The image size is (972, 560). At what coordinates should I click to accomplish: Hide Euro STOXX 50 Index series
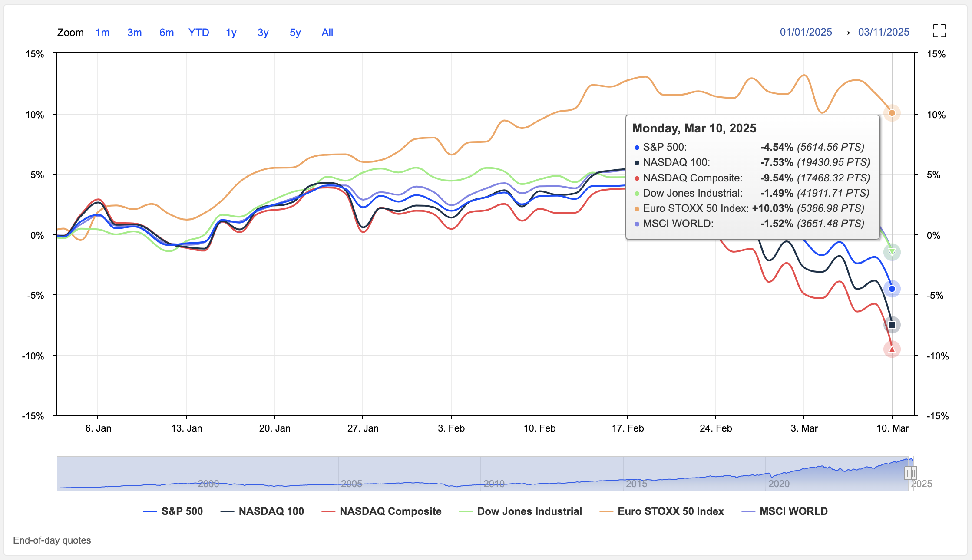[661, 511]
